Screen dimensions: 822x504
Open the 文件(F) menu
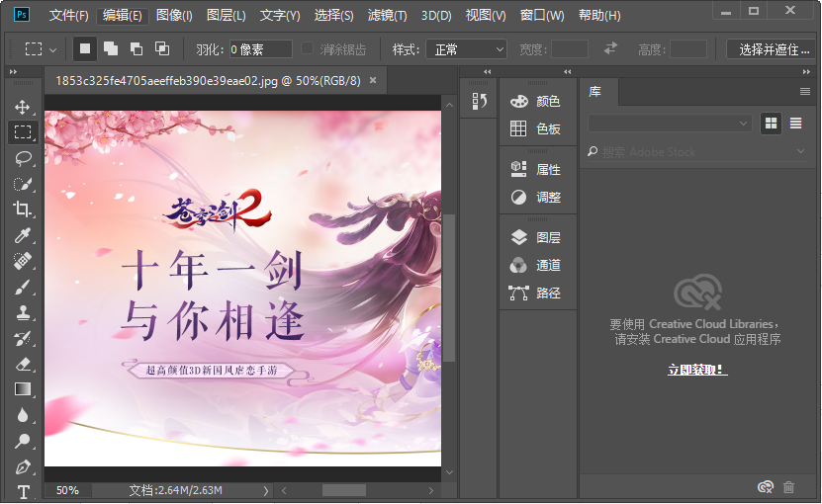68,15
